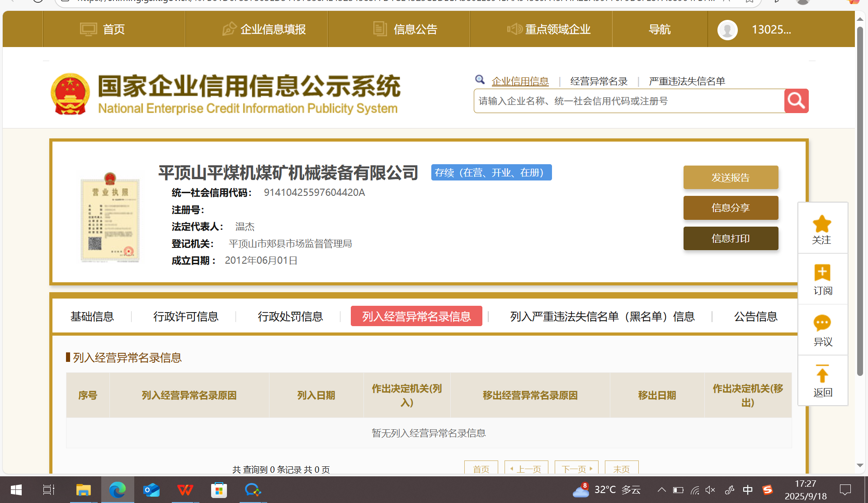The width and height of the screenshot is (868, 503).
Task: Click the 订阅 bookmark plus icon
Action: click(x=822, y=273)
